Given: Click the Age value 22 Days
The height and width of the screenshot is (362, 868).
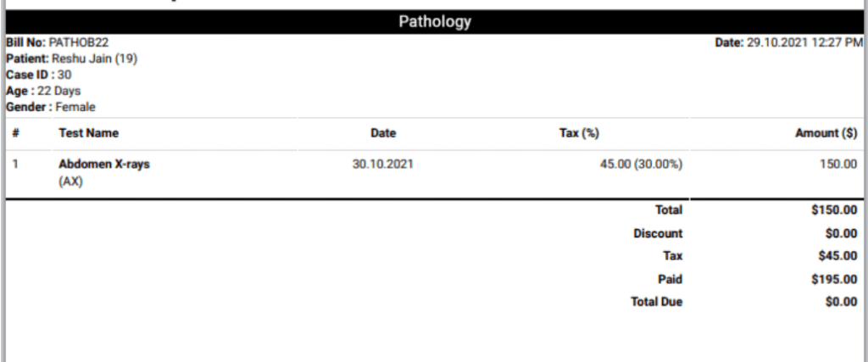Looking at the screenshot, I should tap(58, 91).
